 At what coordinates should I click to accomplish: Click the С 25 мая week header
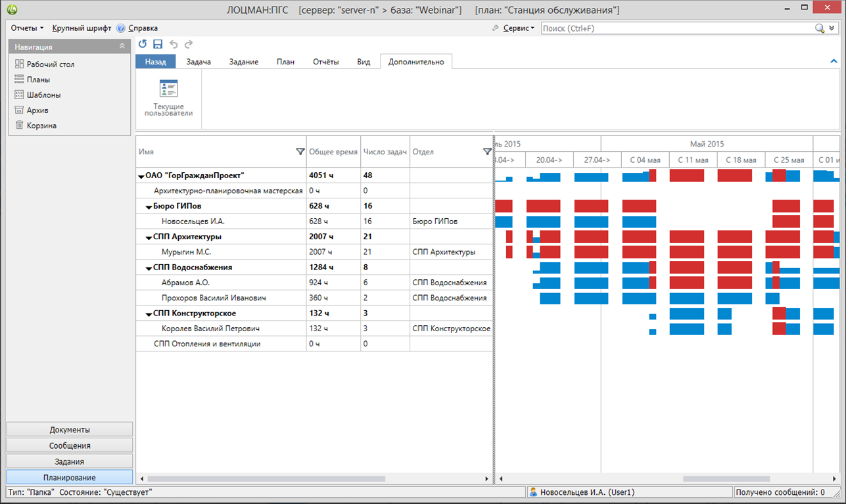789,160
